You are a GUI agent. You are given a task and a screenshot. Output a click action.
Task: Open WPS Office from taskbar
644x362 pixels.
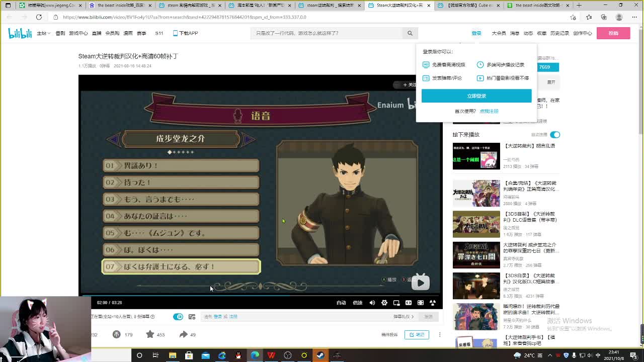click(x=271, y=355)
